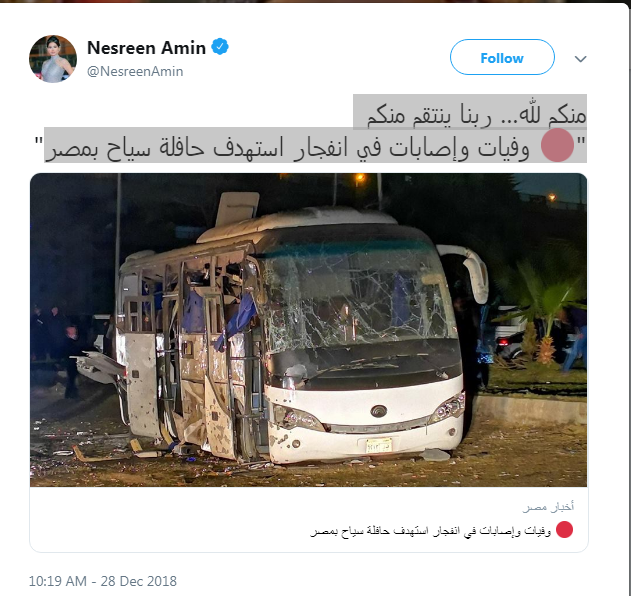Click the quoted Arabic headline in the tweet

click(x=310, y=146)
